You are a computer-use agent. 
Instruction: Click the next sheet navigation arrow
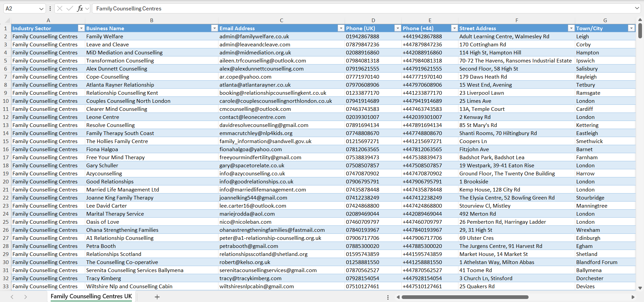pos(26,297)
